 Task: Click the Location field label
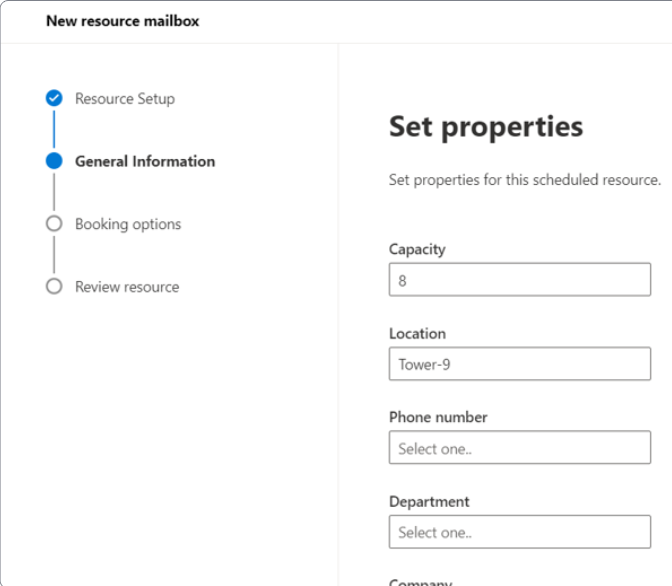pyautogui.click(x=417, y=333)
